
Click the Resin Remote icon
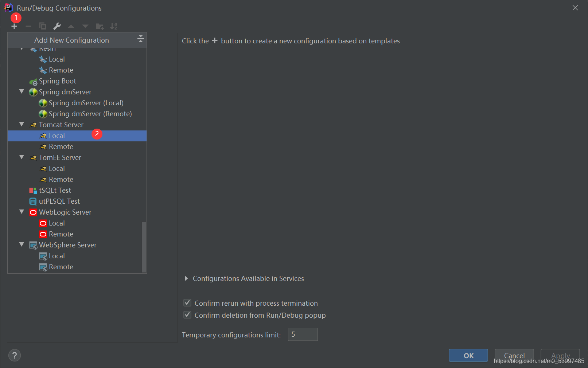[43, 70]
